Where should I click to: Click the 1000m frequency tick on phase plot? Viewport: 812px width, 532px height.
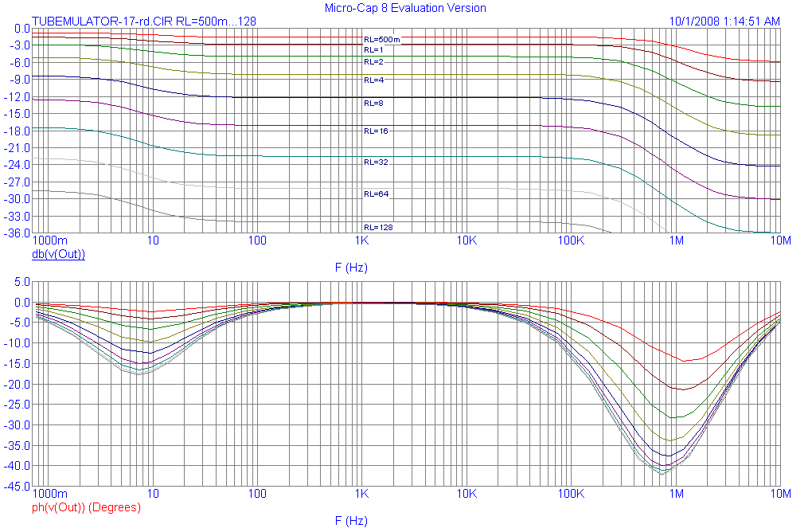point(50,493)
